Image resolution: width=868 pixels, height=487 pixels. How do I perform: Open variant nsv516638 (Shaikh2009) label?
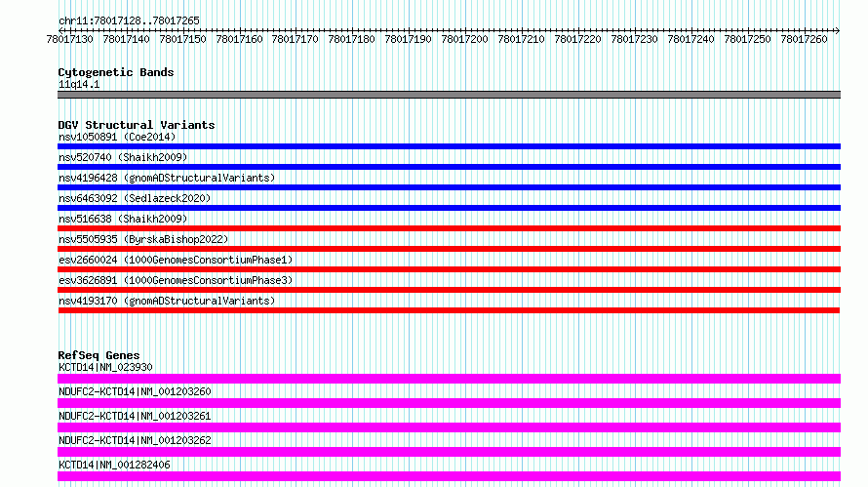tap(123, 219)
